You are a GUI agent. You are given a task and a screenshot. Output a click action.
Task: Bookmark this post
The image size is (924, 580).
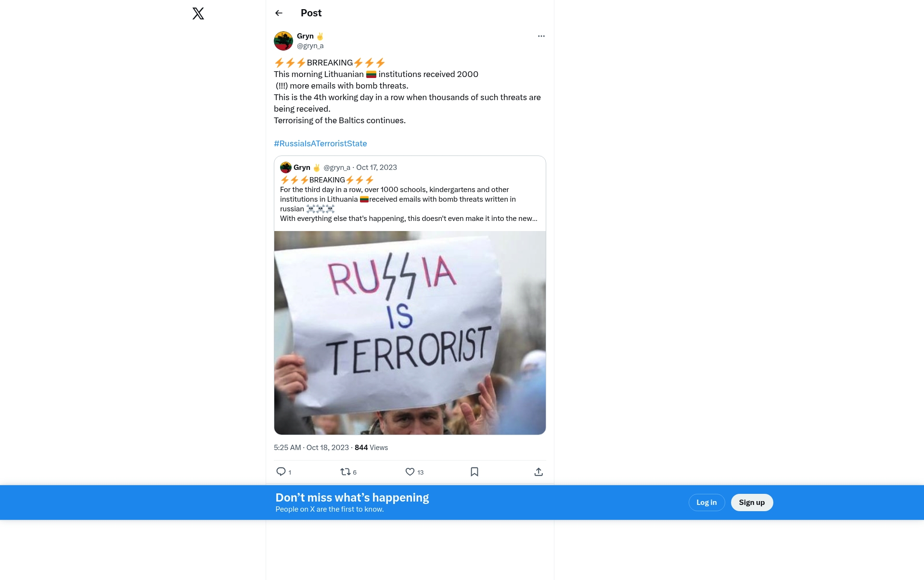[x=475, y=472]
